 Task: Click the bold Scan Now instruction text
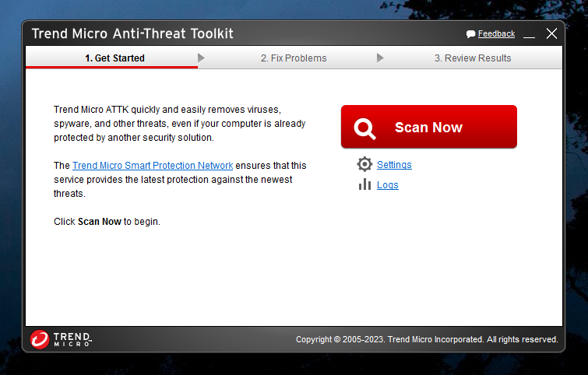[100, 222]
